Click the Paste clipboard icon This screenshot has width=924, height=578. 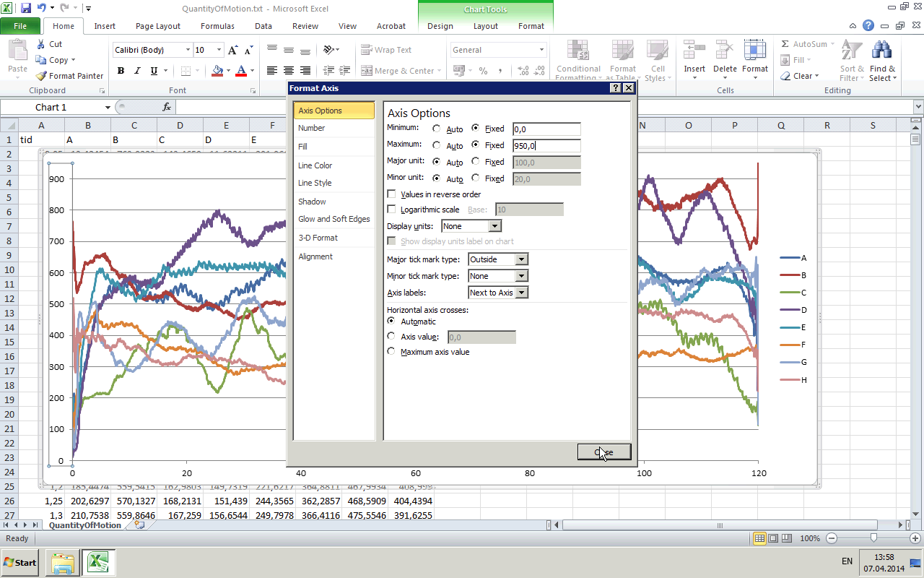pyautogui.click(x=17, y=51)
